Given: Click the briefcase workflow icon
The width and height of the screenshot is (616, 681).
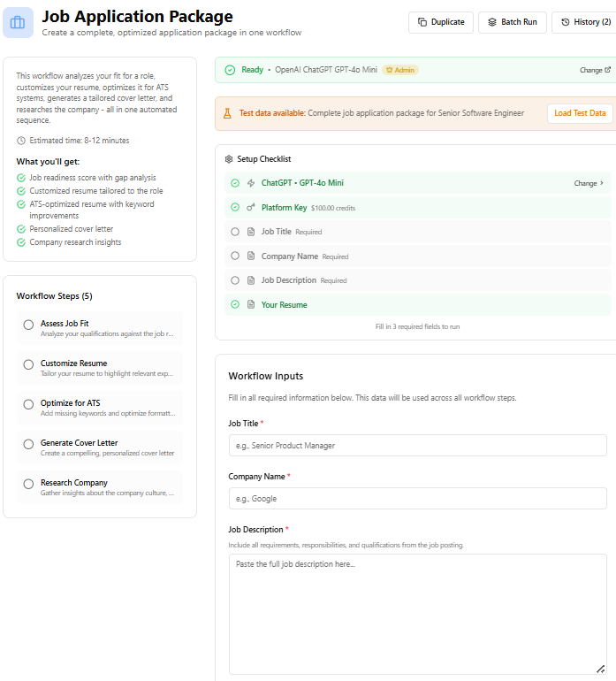Looking at the screenshot, I should (18, 22).
